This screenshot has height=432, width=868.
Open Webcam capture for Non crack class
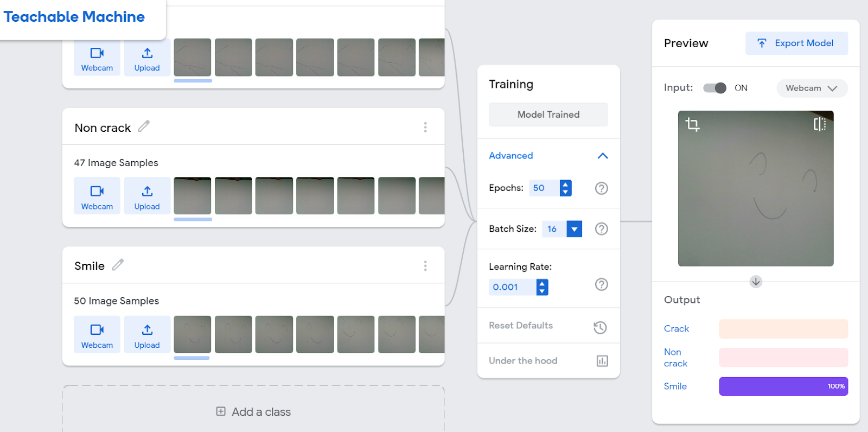(x=97, y=196)
